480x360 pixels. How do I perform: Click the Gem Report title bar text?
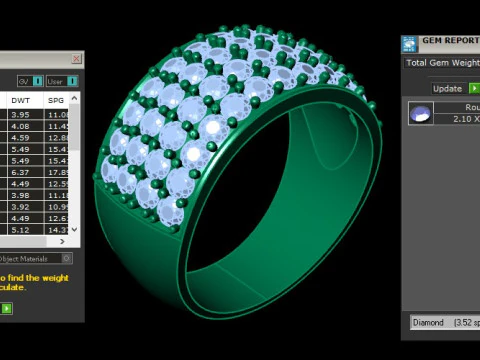[x=451, y=41]
